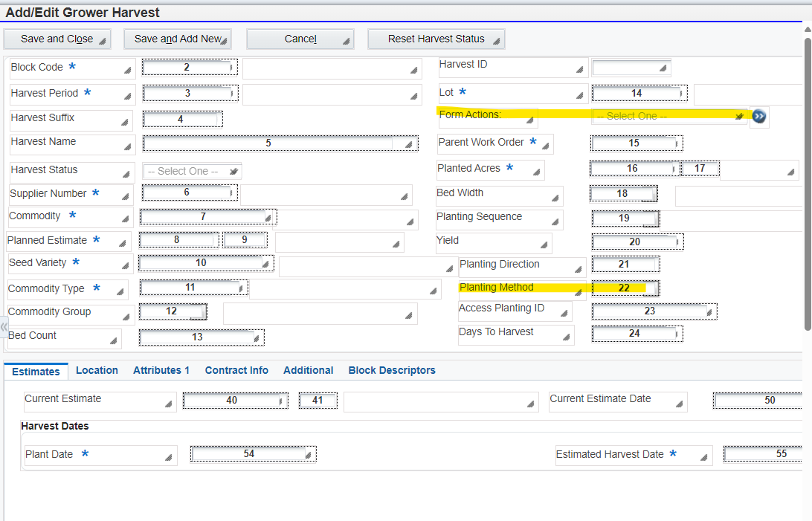Click the Planted Acres unit field 17

(700, 169)
